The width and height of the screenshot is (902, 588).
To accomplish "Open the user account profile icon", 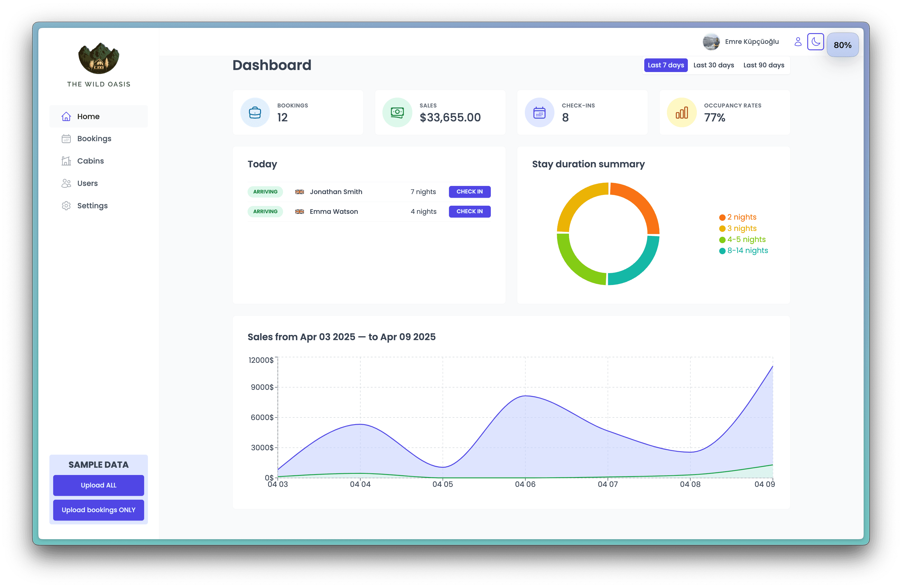I will 798,42.
